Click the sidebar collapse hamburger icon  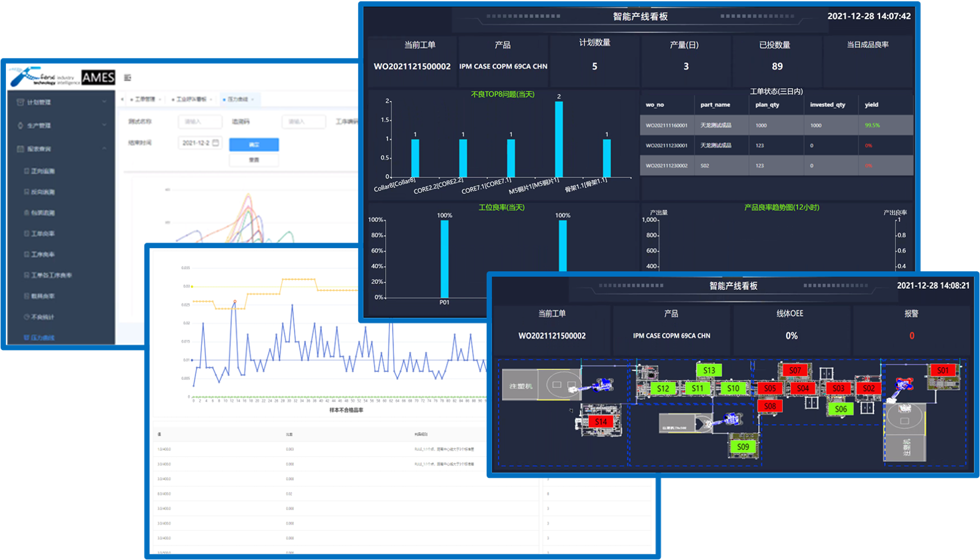click(127, 78)
